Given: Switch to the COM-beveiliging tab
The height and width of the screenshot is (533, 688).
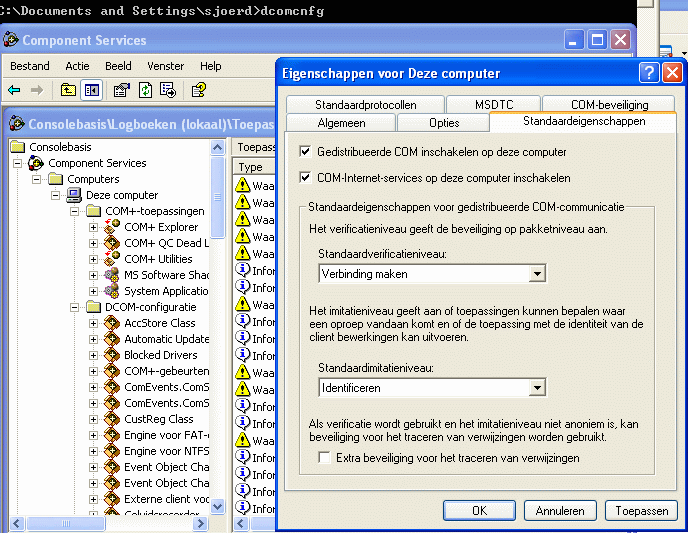Looking at the screenshot, I should tap(609, 104).
